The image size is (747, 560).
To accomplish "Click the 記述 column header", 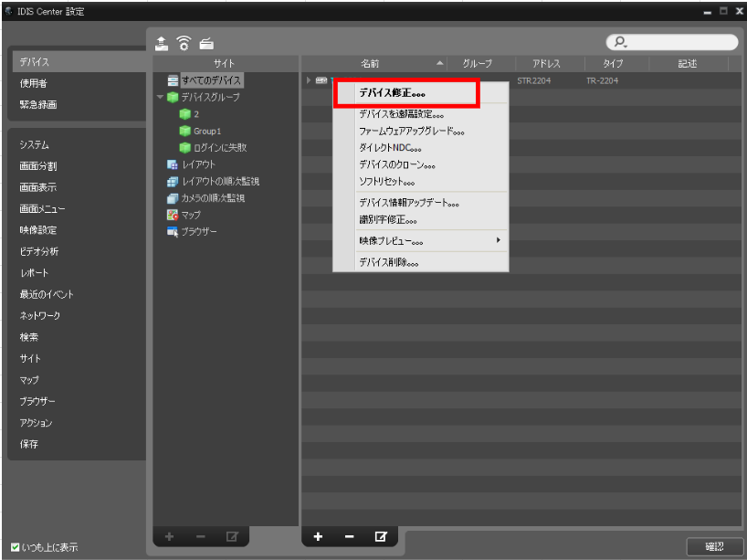I will 689,63.
